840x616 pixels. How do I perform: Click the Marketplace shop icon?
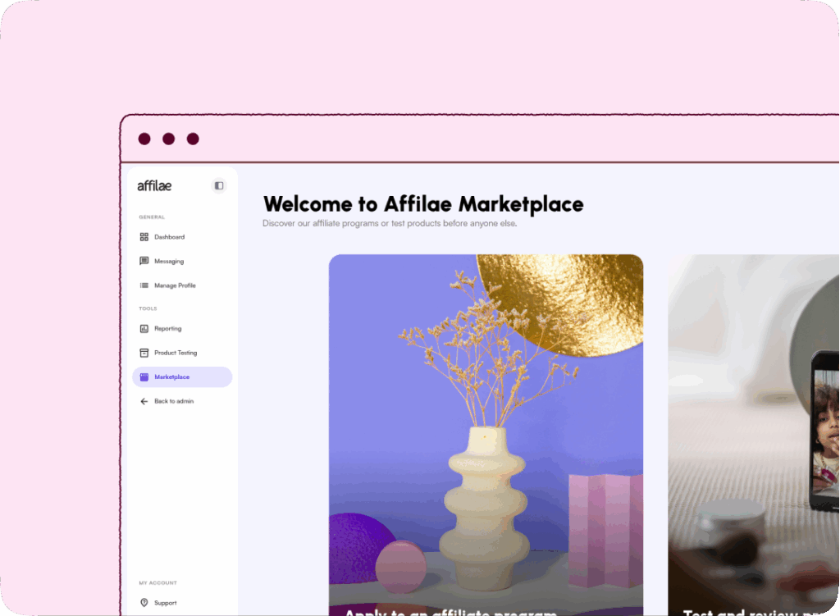[x=144, y=376]
